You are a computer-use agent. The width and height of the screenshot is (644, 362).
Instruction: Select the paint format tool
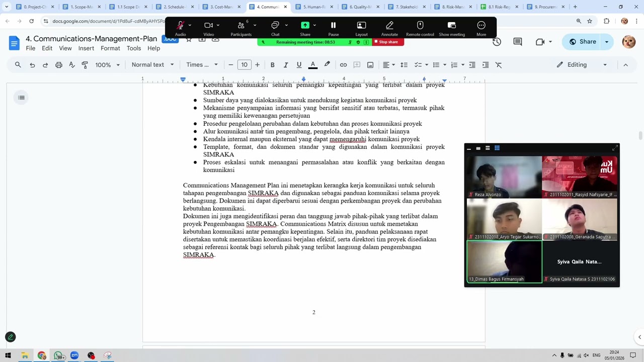tap(85, 65)
